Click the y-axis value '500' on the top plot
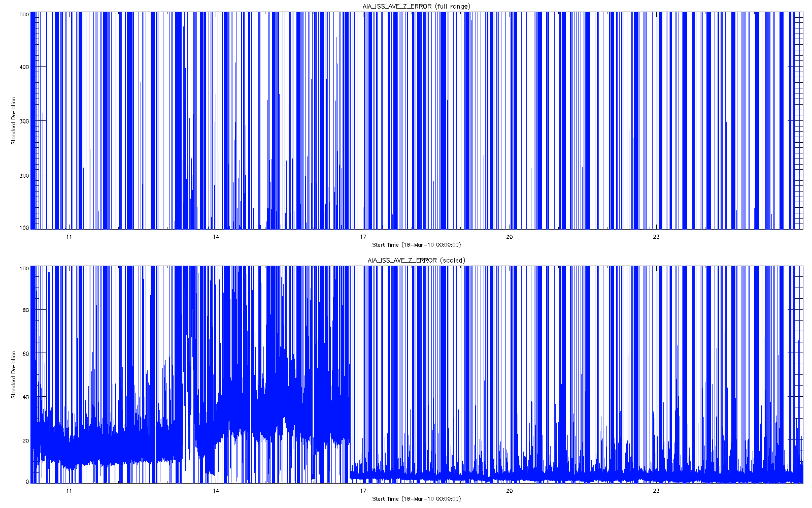This screenshot has height=508, width=812. 24,15
